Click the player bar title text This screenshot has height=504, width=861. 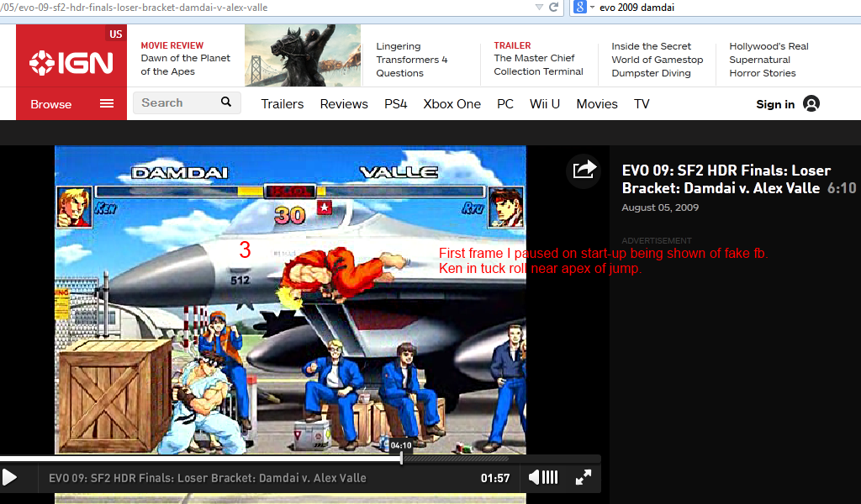click(x=208, y=478)
